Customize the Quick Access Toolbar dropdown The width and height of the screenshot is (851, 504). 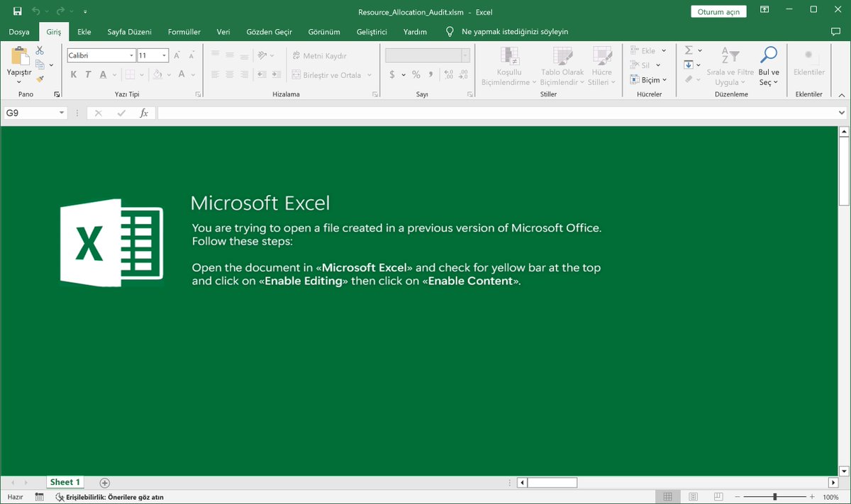click(85, 12)
